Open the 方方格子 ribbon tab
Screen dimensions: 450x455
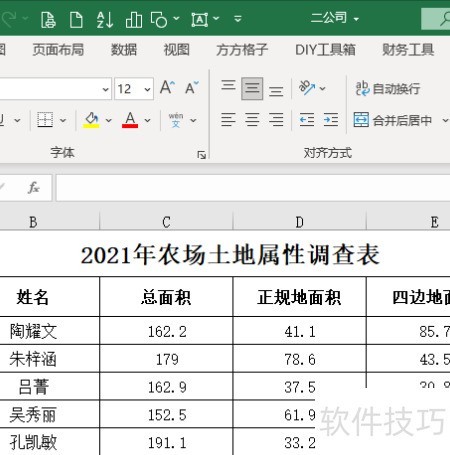[242, 50]
